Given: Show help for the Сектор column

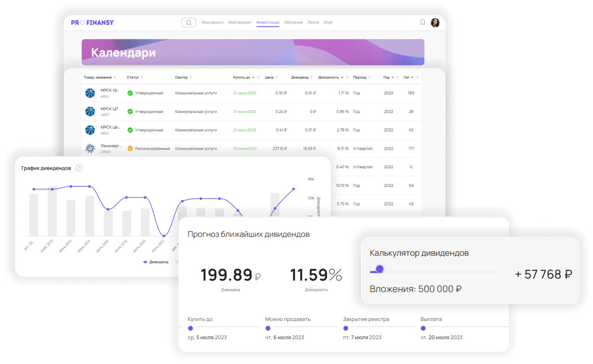Looking at the screenshot, I should pyautogui.click(x=191, y=77).
